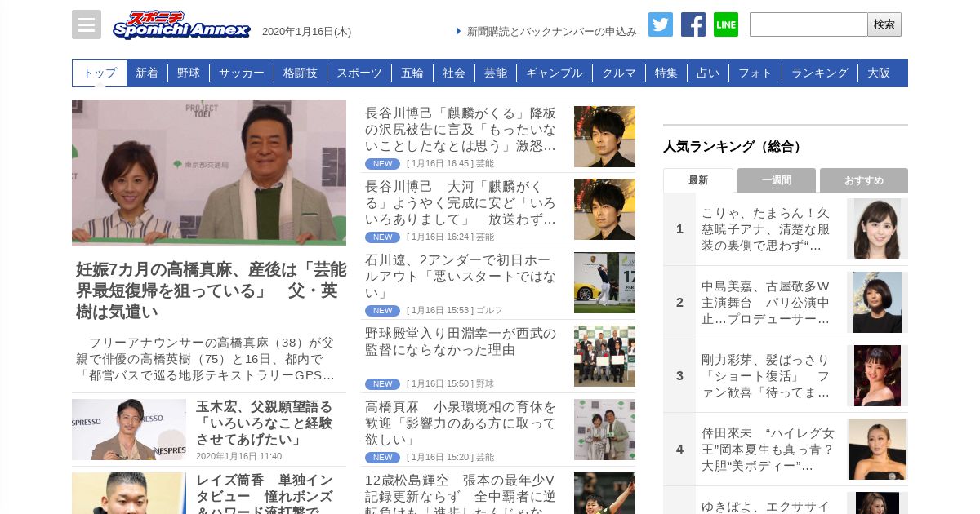Select the ギャンブル navigation tab
The height and width of the screenshot is (514, 980).
[x=555, y=73]
